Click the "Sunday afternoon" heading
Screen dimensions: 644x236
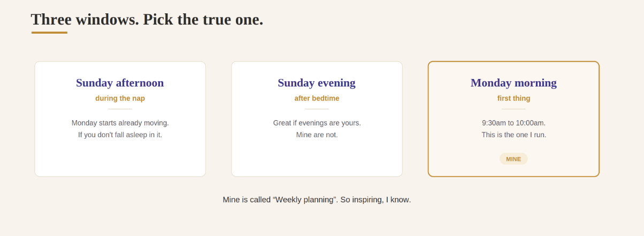pyautogui.click(x=120, y=83)
